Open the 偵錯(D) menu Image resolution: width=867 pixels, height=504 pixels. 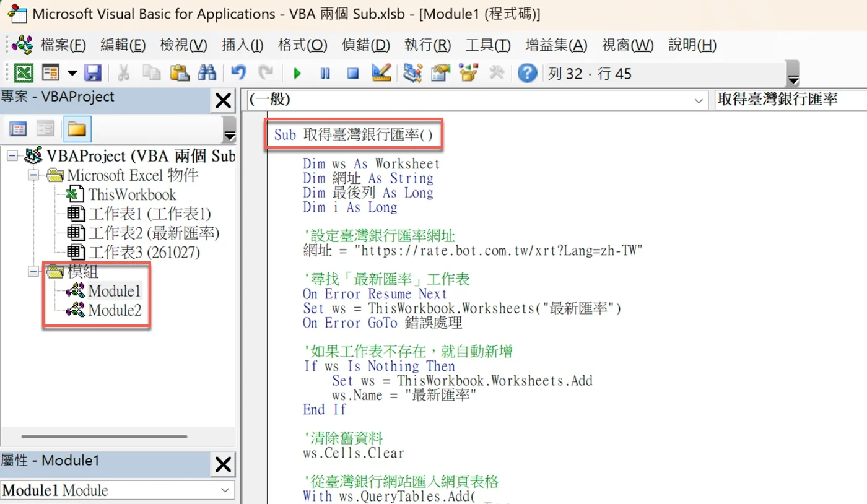coord(366,45)
